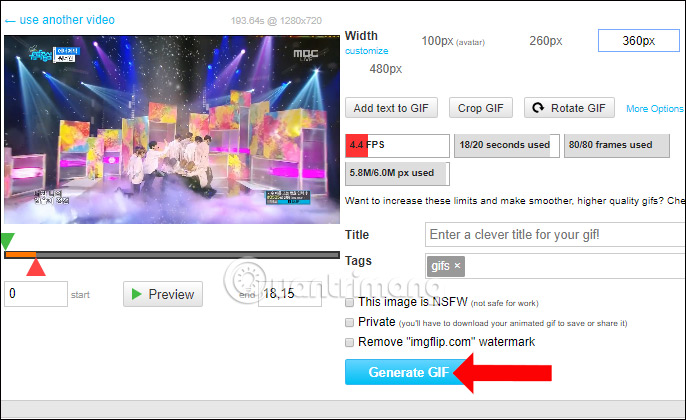Image resolution: width=686 pixels, height=420 pixels.
Task: Click the Preview play button
Action: coord(163,294)
